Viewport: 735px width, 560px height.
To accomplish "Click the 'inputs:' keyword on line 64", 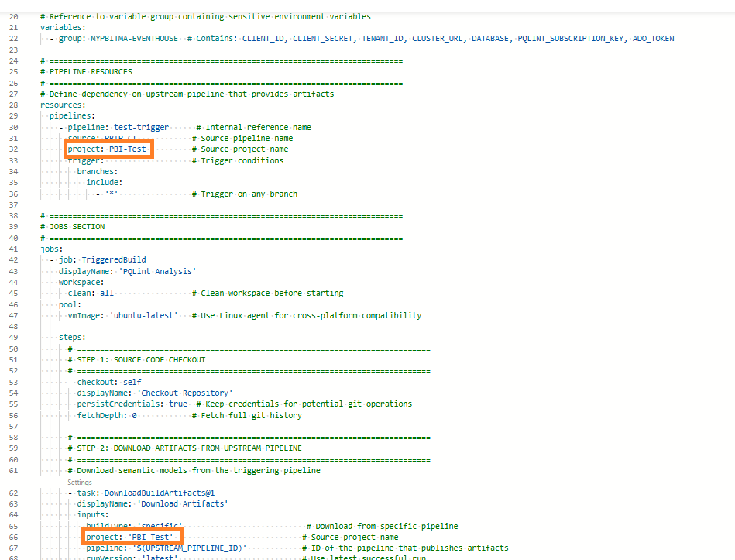I will pyautogui.click(x=93, y=514).
